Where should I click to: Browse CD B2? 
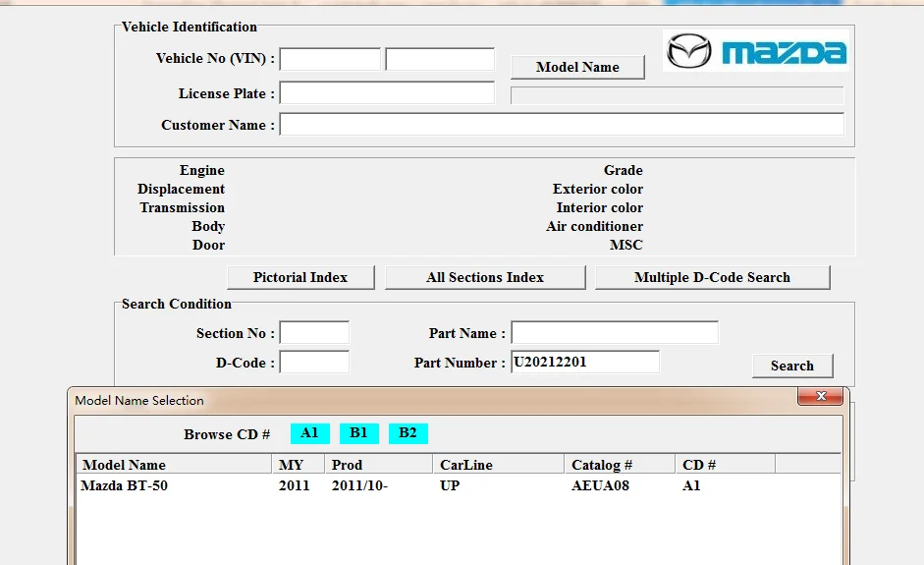pyautogui.click(x=408, y=433)
